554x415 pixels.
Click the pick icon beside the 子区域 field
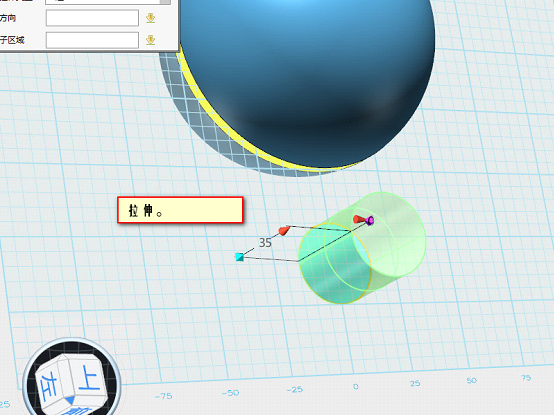[151, 40]
